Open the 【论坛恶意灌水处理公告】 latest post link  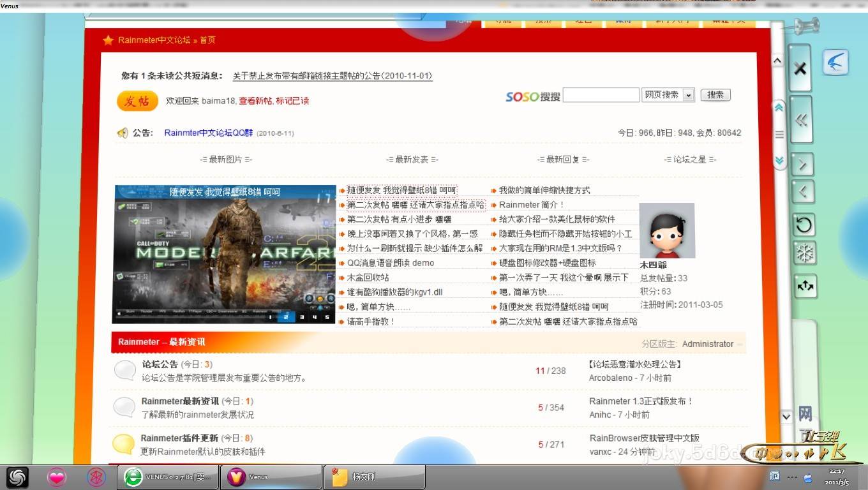pyautogui.click(x=635, y=364)
